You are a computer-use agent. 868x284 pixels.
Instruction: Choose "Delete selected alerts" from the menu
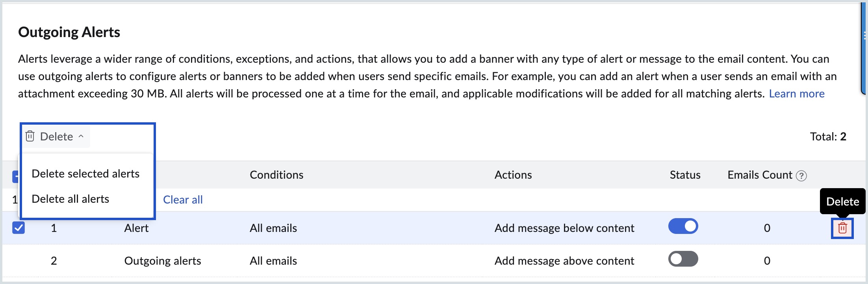(x=85, y=174)
